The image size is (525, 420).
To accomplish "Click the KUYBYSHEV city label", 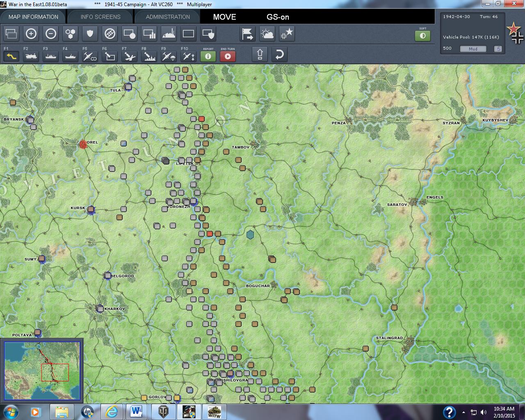I will (495, 120).
